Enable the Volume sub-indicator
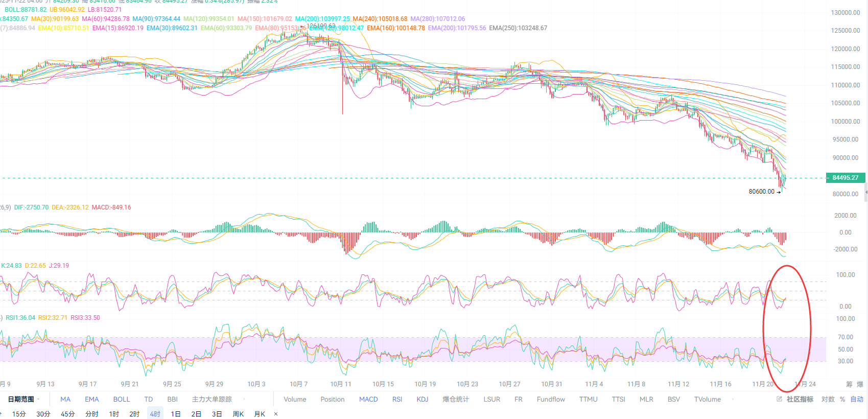868x419 pixels. pos(295,399)
